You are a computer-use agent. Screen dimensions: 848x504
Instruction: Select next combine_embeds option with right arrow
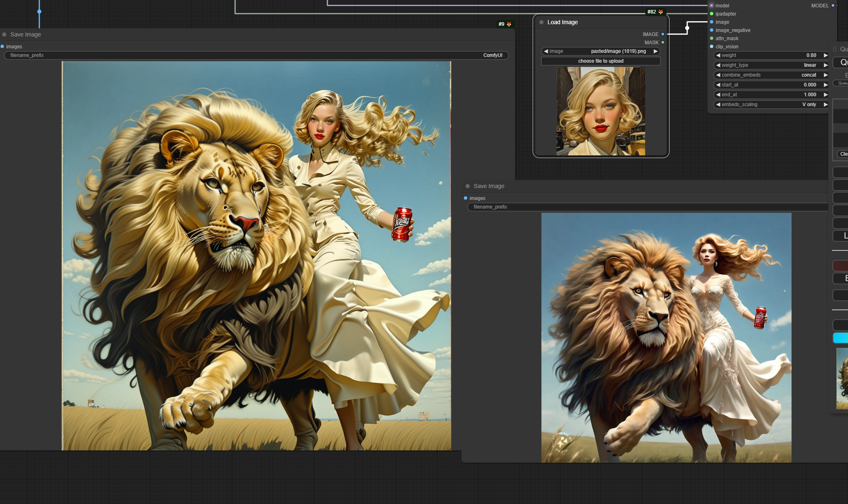[825, 75]
